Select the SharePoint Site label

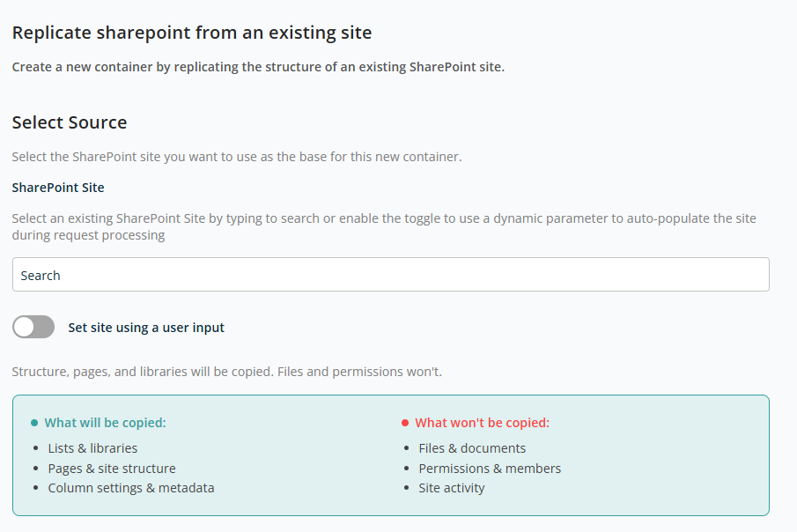coord(58,188)
